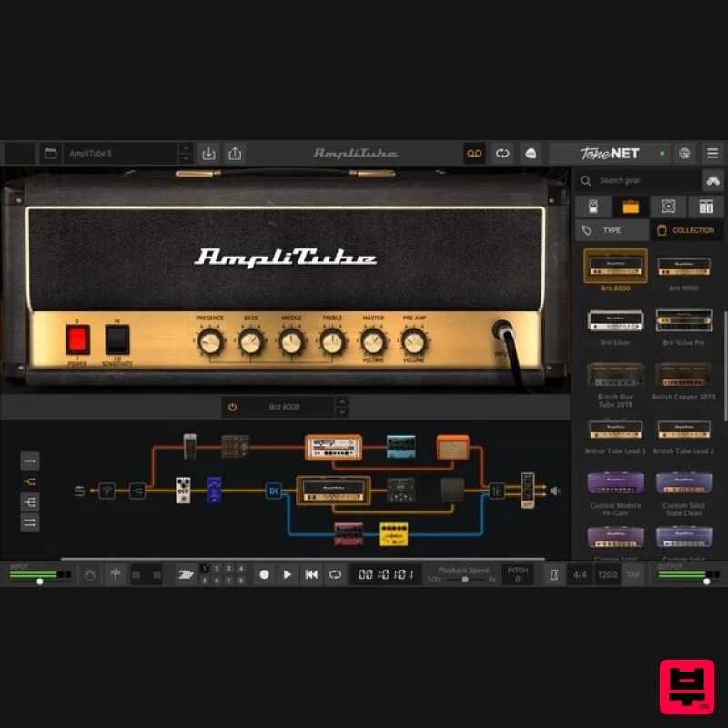Viewport: 728px width, 728px height.
Task: Open the preset browser folder dropdown
Action: pyautogui.click(x=51, y=154)
